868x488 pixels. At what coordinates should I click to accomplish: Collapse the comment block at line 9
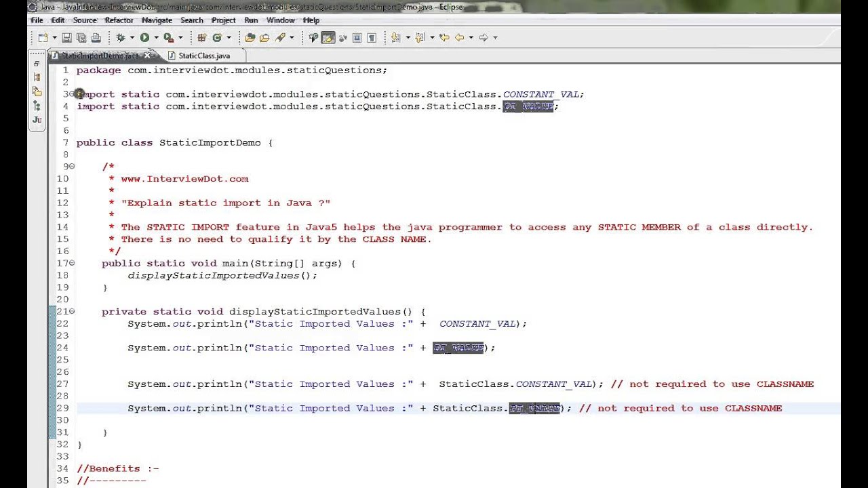(x=72, y=167)
